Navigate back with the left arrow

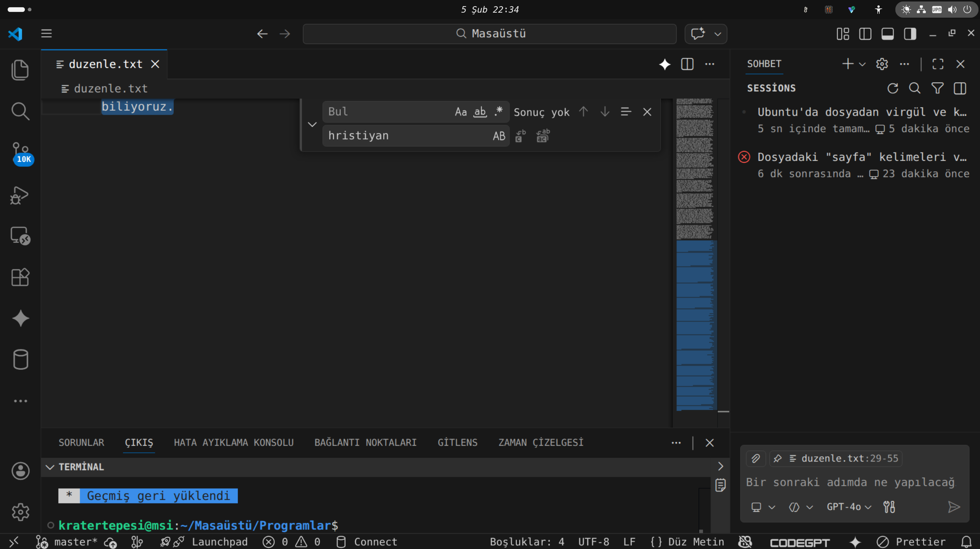click(x=262, y=34)
